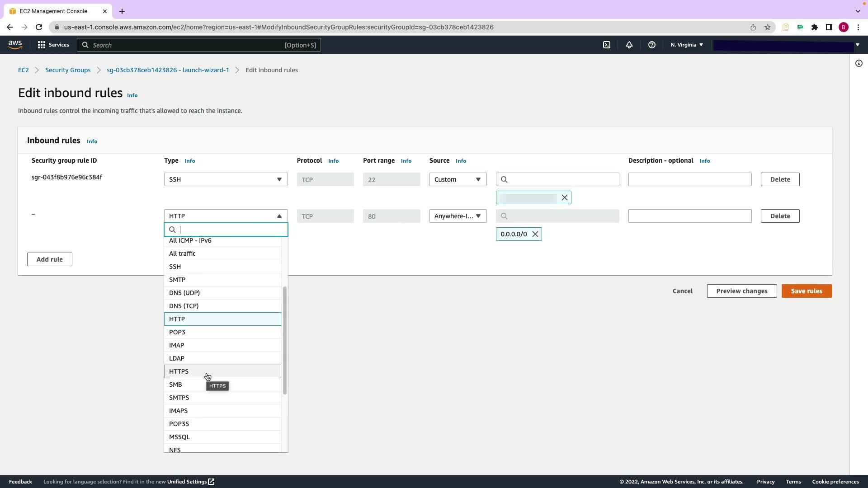The width and height of the screenshot is (868, 488).
Task: Open browser extensions puzzle icon
Action: click(814, 27)
